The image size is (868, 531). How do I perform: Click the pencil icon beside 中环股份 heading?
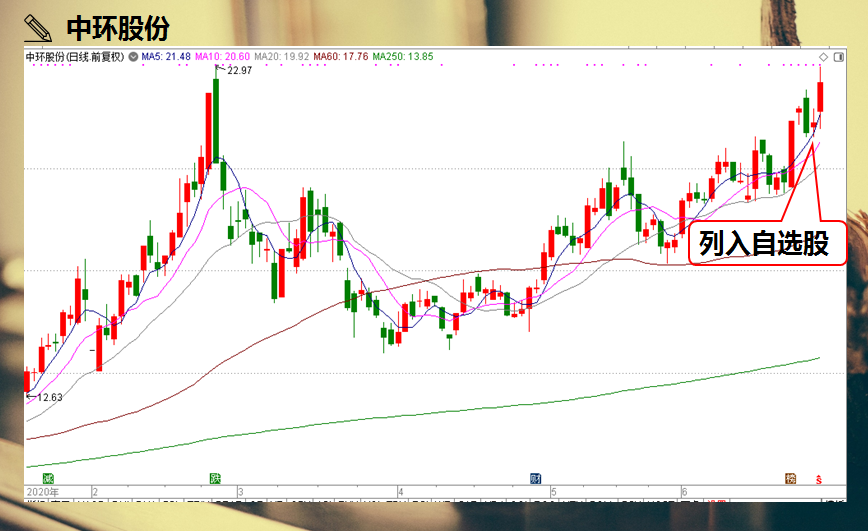click(x=38, y=29)
